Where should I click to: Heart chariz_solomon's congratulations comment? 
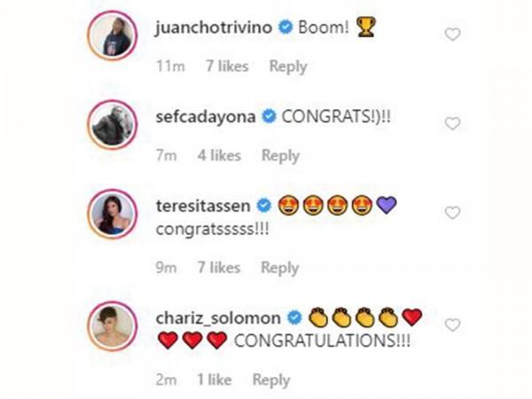452,325
